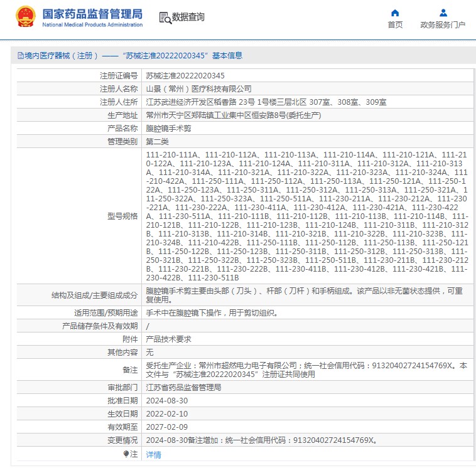The width and height of the screenshot is (476, 468).
Task: Select 产品技术要求 attachment value
Action: tap(168, 339)
